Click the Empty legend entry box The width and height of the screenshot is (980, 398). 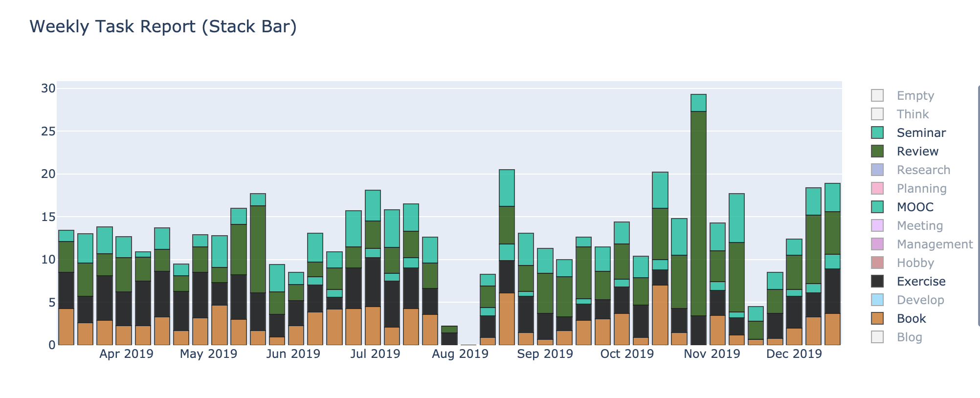(x=877, y=95)
